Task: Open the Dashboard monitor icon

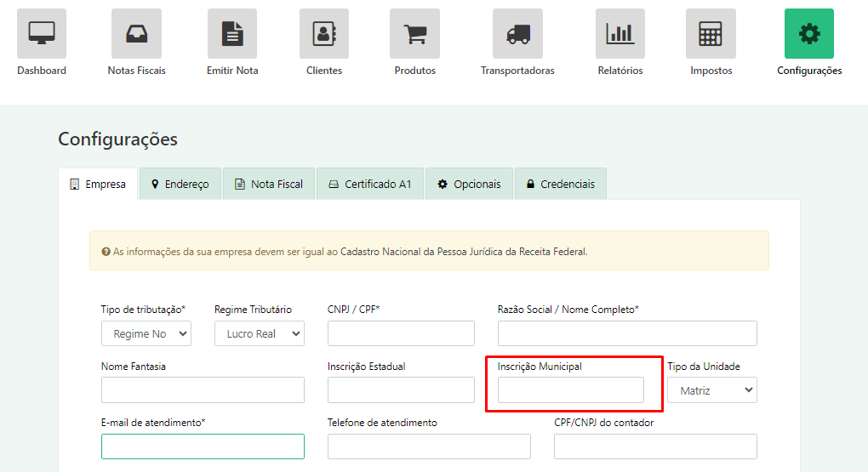Action: pyautogui.click(x=42, y=34)
